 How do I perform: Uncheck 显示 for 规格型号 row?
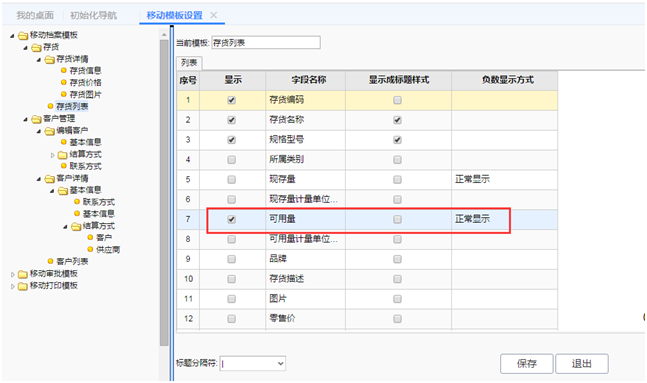[231, 140]
